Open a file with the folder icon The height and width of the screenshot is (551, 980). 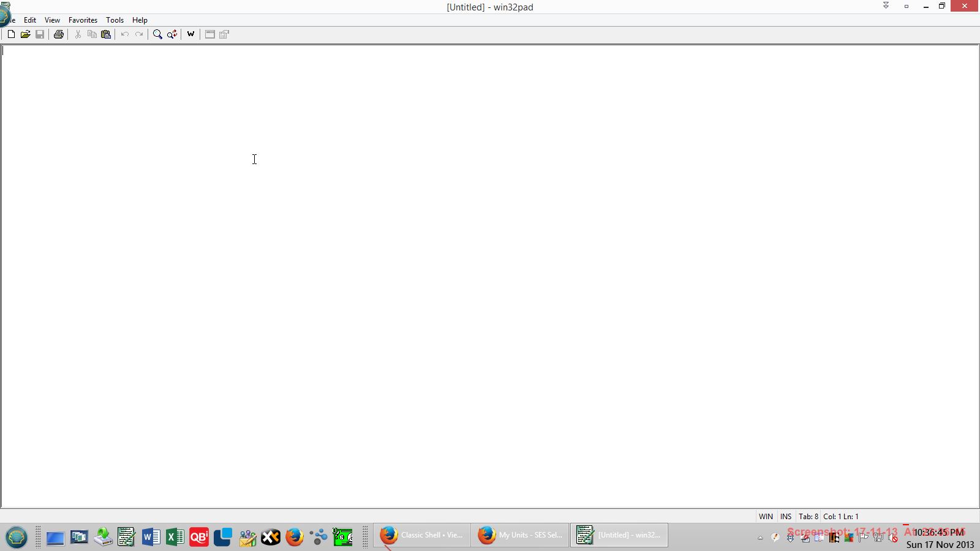pyautogui.click(x=25, y=34)
